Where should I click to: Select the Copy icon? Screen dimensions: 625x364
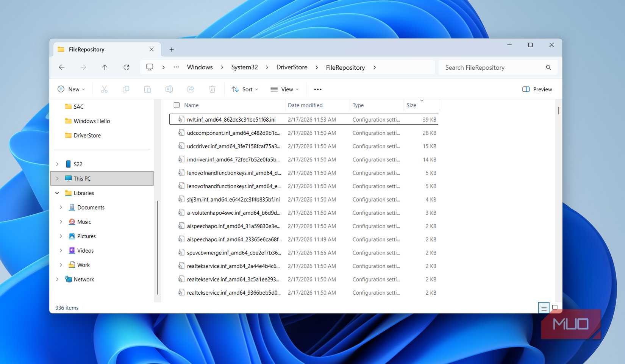click(126, 89)
